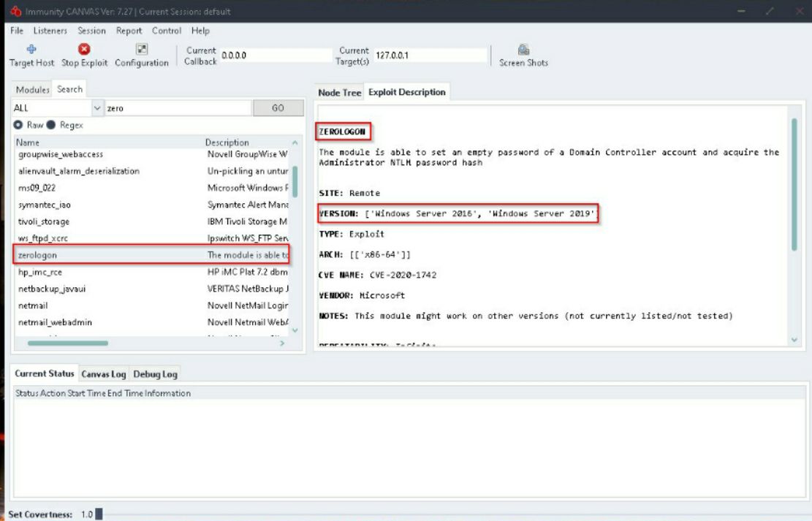Screen dimensions: 812x521
Task: Select the ws_ftpd_xcrc module row
Action: (152, 238)
